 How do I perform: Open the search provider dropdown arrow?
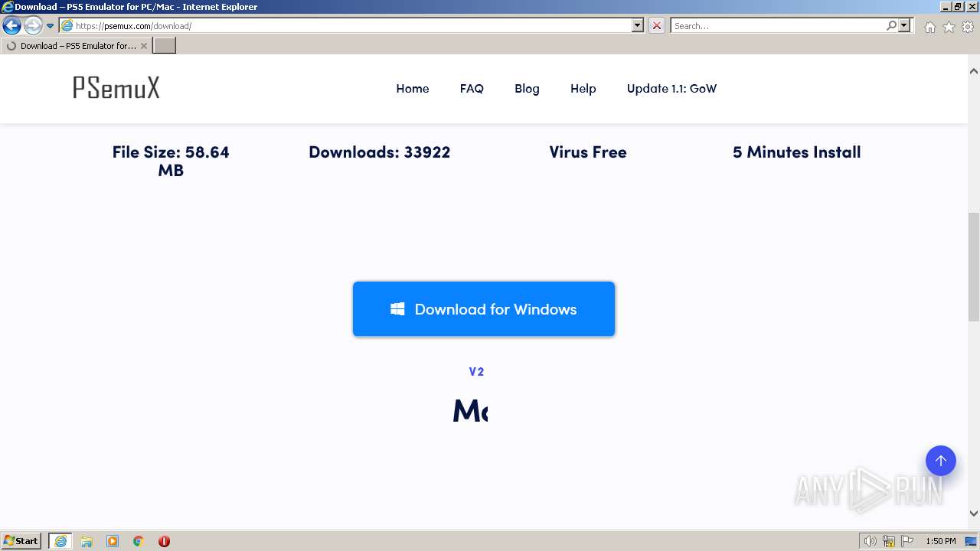coord(904,25)
